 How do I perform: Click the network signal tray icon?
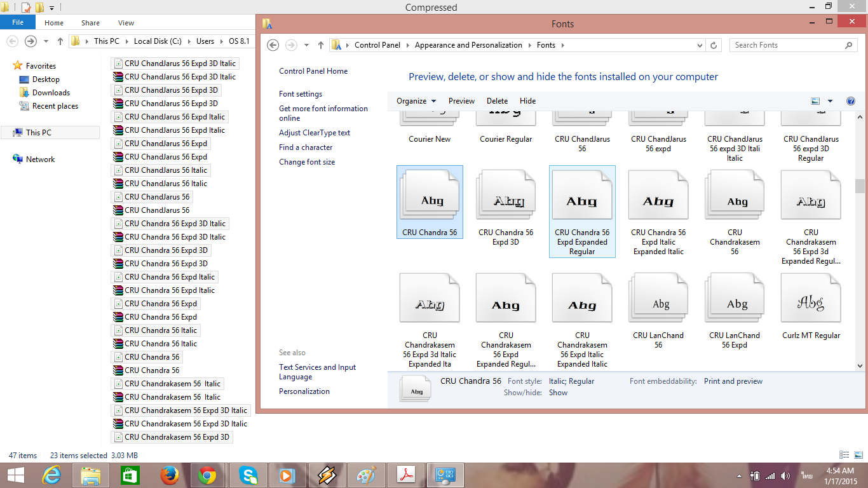point(770,475)
